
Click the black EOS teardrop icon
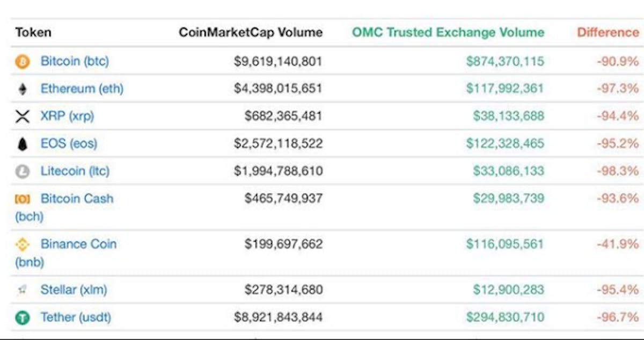coord(23,144)
